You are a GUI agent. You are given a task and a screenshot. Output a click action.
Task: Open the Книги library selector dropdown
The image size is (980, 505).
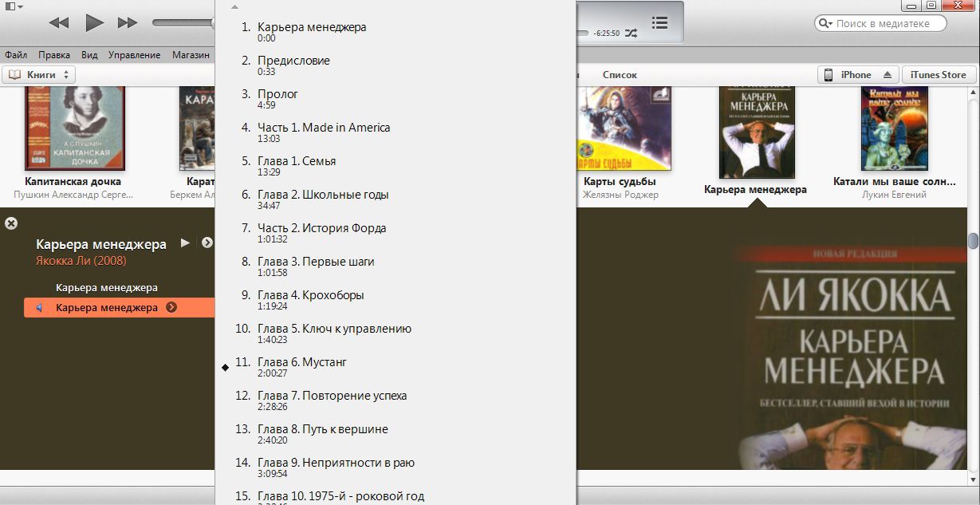pyautogui.click(x=39, y=74)
